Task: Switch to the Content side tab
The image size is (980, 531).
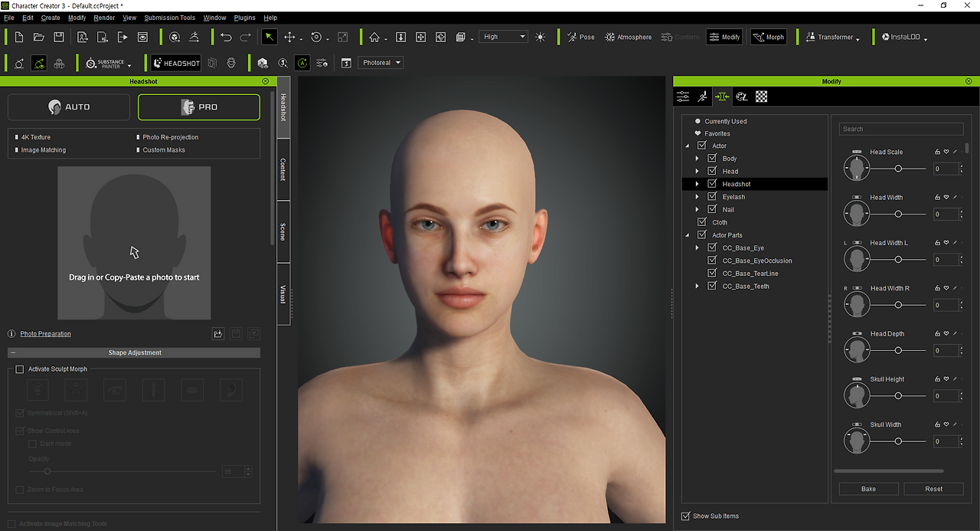Action: pyautogui.click(x=283, y=169)
